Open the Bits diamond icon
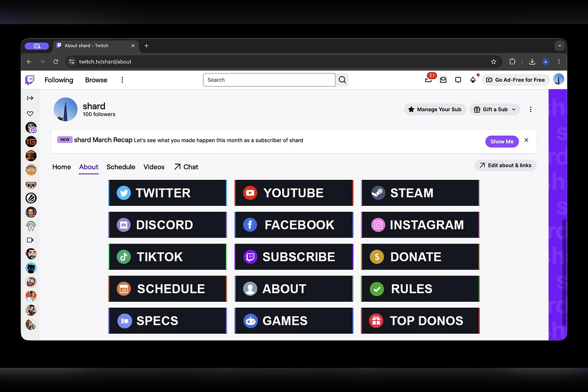The height and width of the screenshot is (392, 588). click(x=473, y=80)
